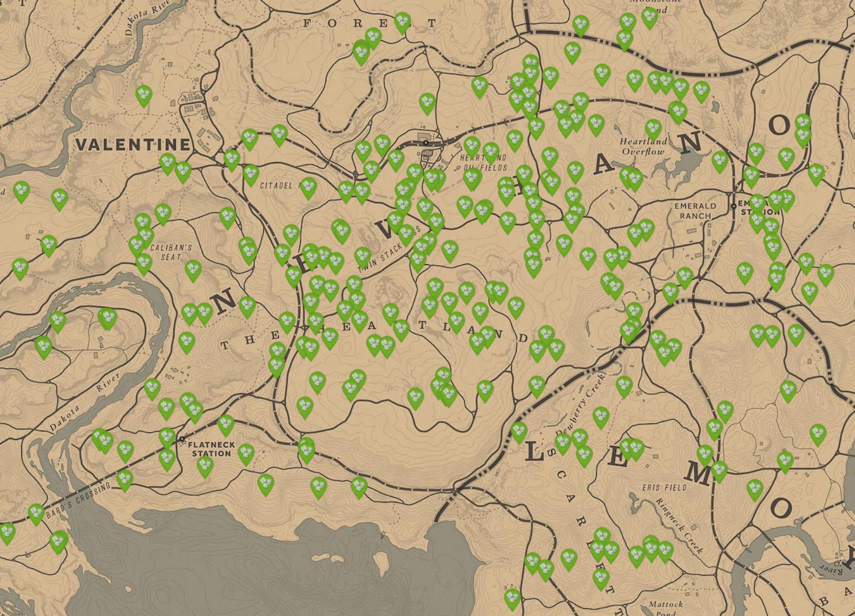
Task: Click the lone marker northwest of Valentine town
Action: 143,95
